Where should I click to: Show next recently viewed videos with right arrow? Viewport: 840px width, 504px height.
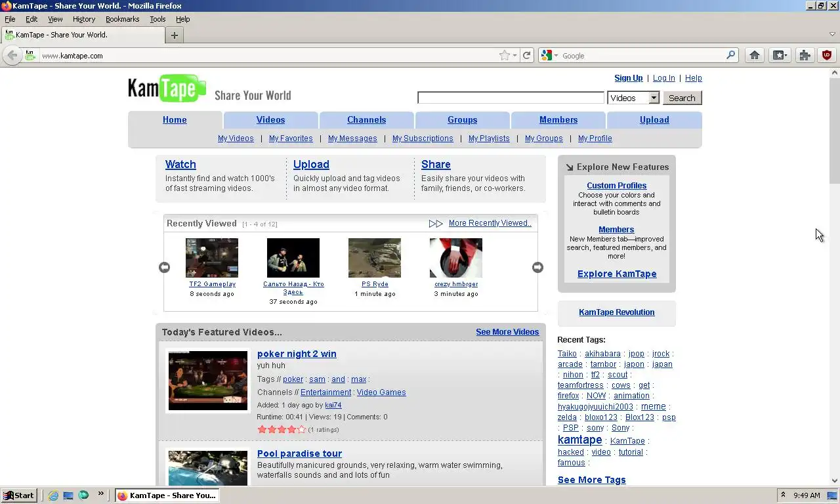coord(537,267)
